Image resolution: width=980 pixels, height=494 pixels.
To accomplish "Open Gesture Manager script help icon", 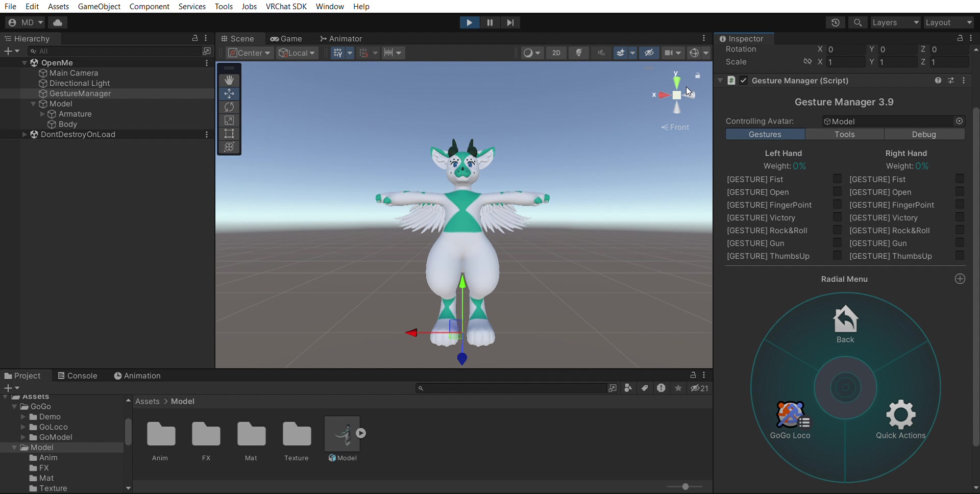I will (x=938, y=81).
